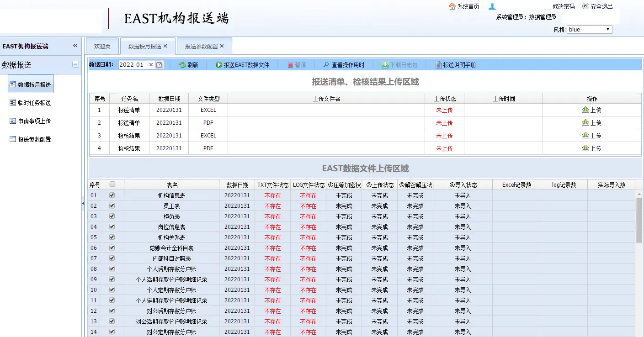Open the 风格 theme dropdown showing blue
The image size is (644, 337).
coord(589,29)
